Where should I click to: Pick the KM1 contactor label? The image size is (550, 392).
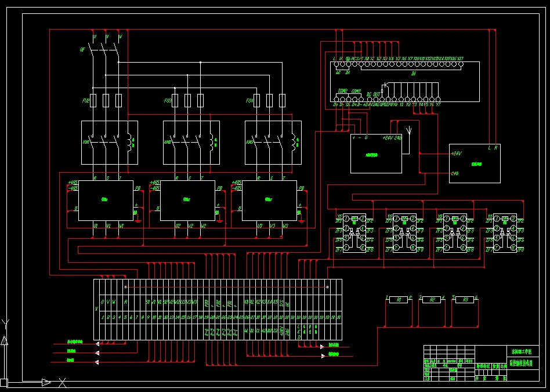[x=86, y=142]
